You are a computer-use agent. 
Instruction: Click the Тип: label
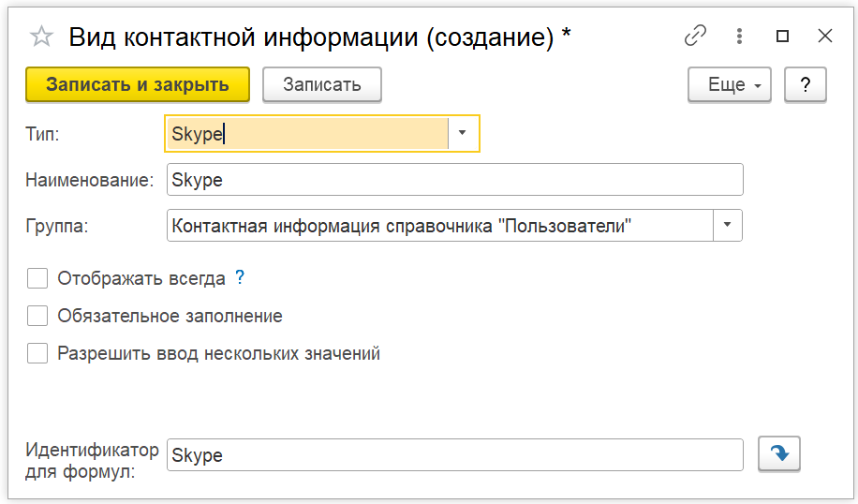point(42,134)
